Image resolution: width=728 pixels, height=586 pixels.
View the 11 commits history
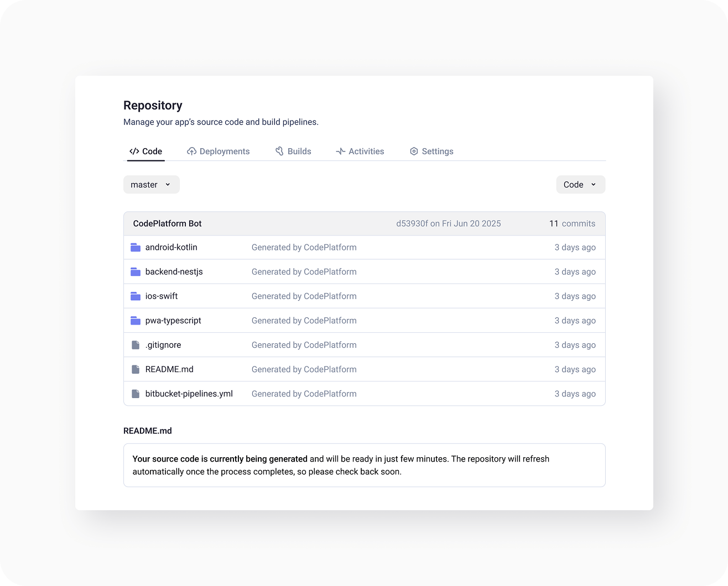click(572, 223)
